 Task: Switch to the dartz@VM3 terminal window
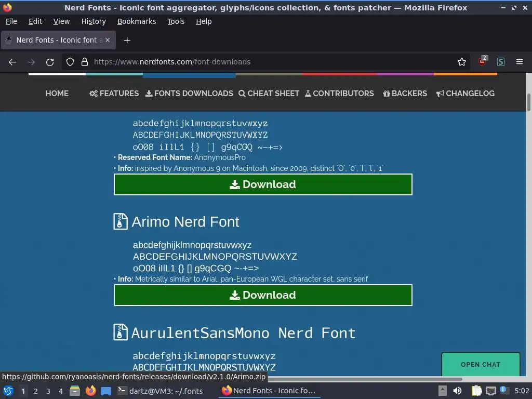(x=160, y=391)
